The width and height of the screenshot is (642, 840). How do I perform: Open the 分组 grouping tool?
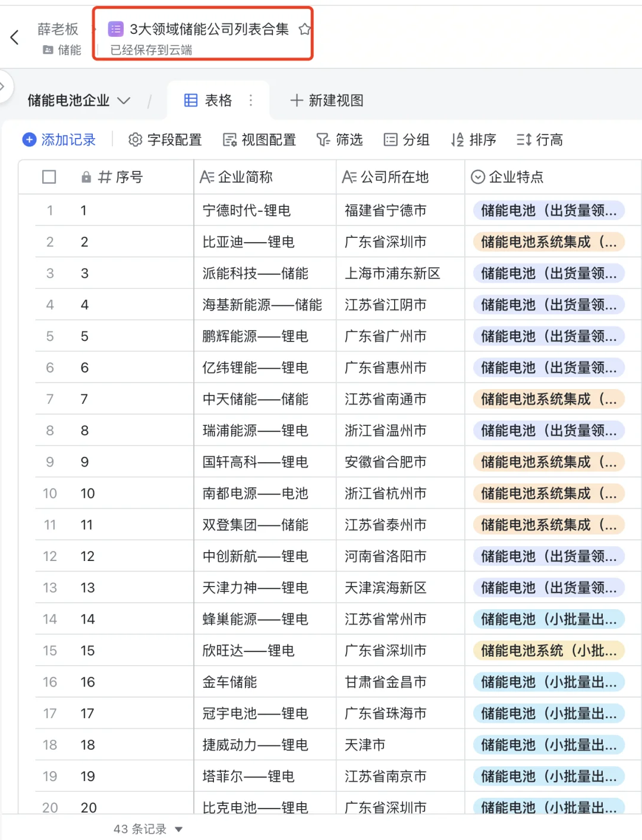(x=407, y=140)
